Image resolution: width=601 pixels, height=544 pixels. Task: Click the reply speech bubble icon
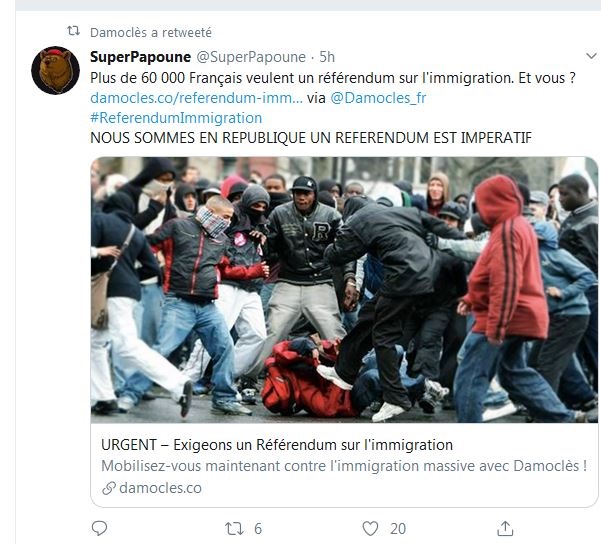pos(99,528)
